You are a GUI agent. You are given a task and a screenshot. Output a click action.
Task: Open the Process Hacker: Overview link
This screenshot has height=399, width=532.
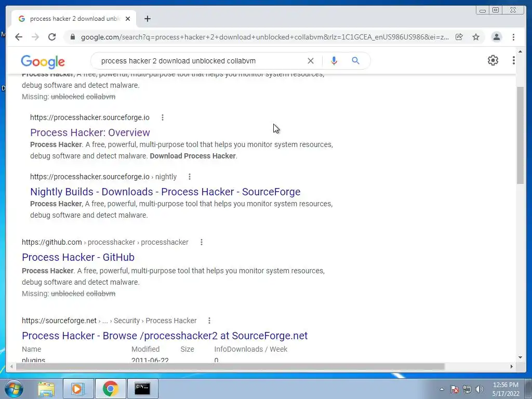click(90, 132)
